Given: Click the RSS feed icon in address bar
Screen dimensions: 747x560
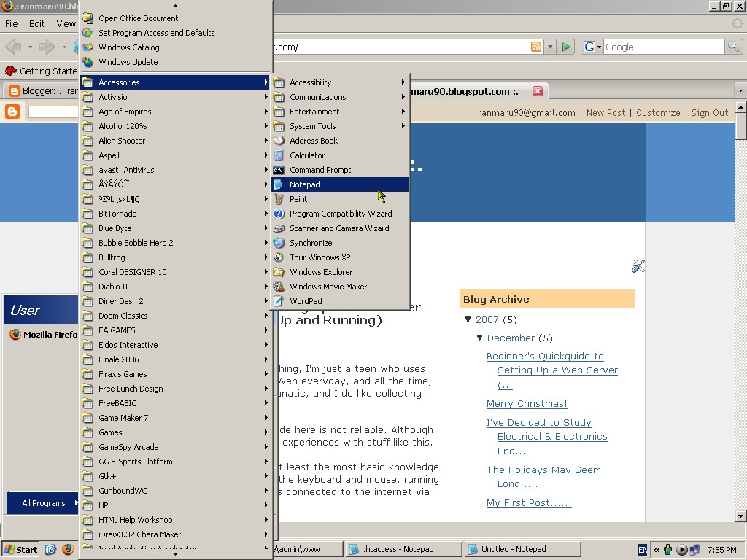Looking at the screenshot, I should 536,47.
